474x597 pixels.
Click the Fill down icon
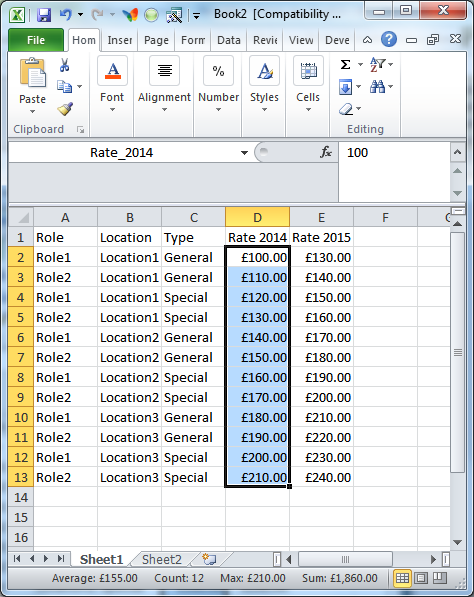(x=345, y=87)
